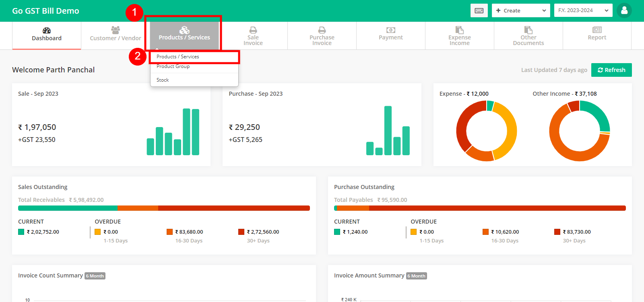Click the keyboard shortcuts icon
The image size is (644, 302).
click(x=479, y=10)
